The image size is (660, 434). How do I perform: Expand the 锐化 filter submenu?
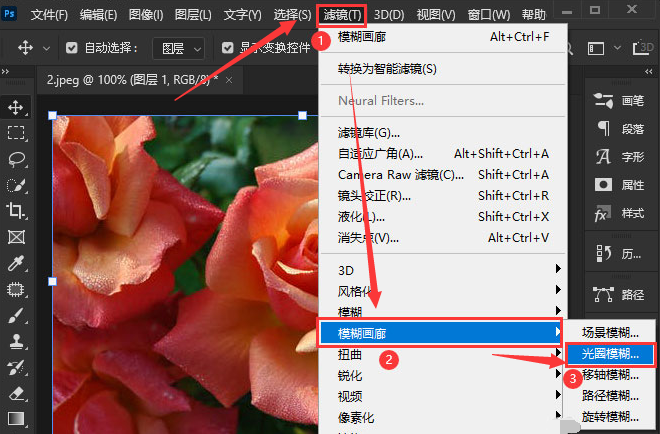pyautogui.click(x=558, y=373)
